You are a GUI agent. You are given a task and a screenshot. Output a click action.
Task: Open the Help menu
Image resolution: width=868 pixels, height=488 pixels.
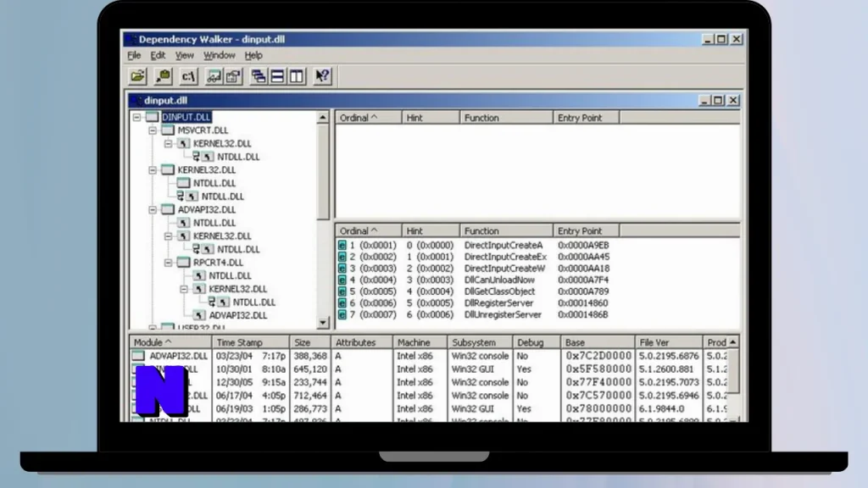(x=253, y=55)
